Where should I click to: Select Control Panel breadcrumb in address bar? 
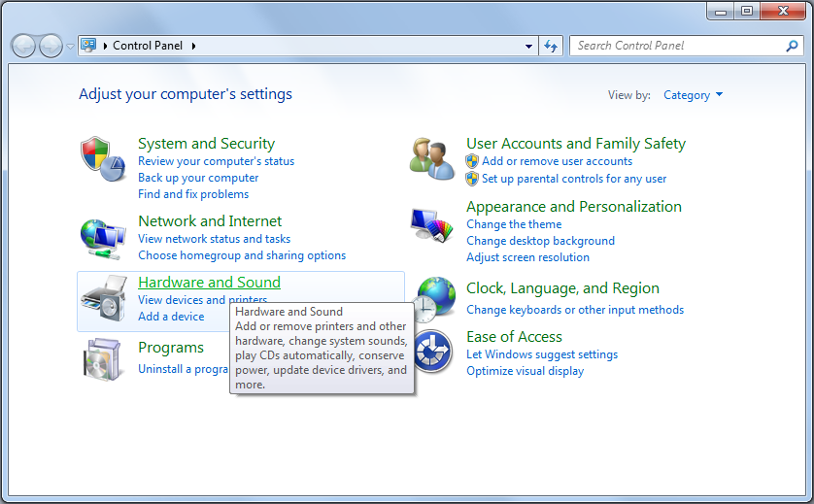coord(148,46)
